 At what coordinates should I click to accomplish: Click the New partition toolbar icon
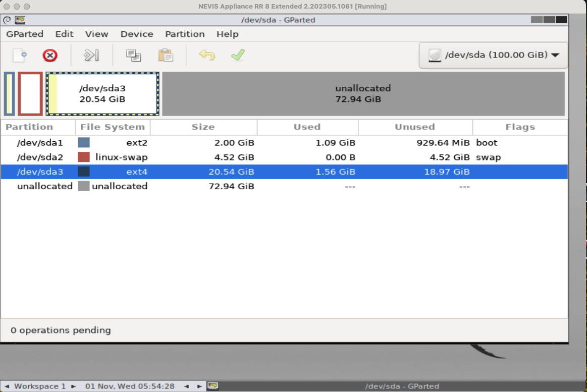[20, 55]
